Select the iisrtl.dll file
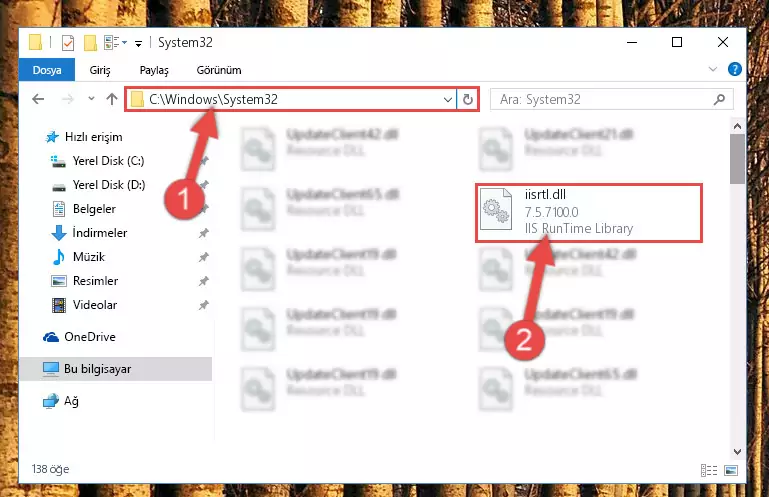 589,212
